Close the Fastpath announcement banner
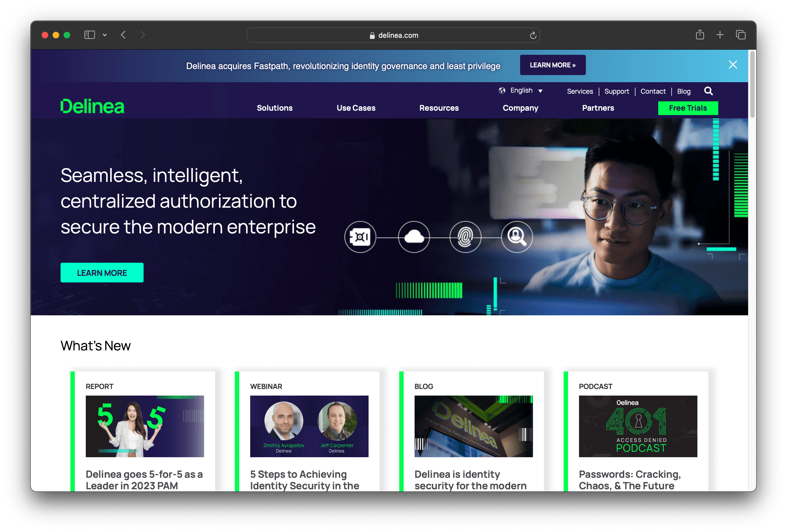This screenshot has height=532, width=787. pos(733,65)
